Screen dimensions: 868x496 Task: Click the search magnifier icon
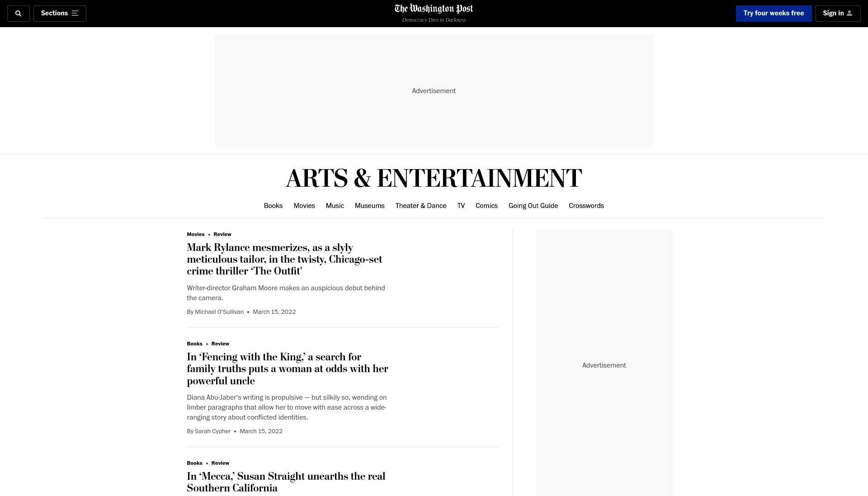[x=19, y=14]
